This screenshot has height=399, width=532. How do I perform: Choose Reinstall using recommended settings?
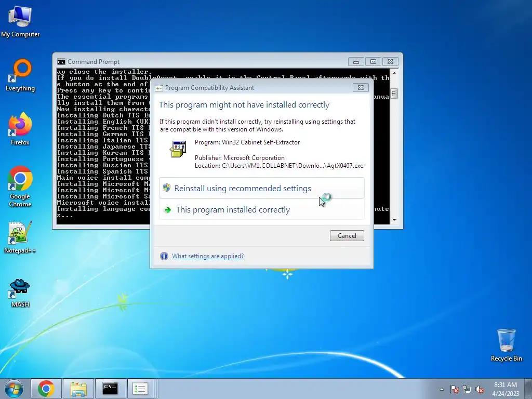tap(262, 188)
